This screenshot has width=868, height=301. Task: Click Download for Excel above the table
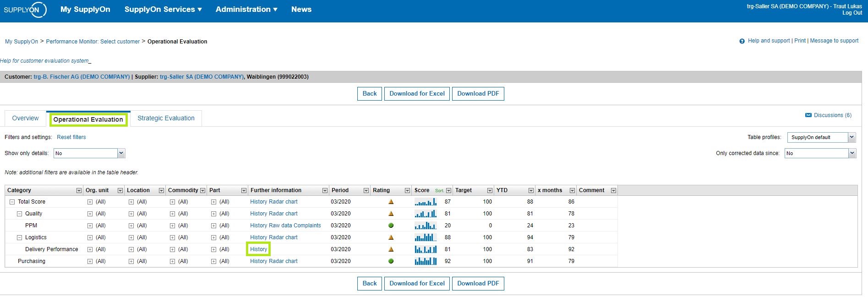[417, 93]
